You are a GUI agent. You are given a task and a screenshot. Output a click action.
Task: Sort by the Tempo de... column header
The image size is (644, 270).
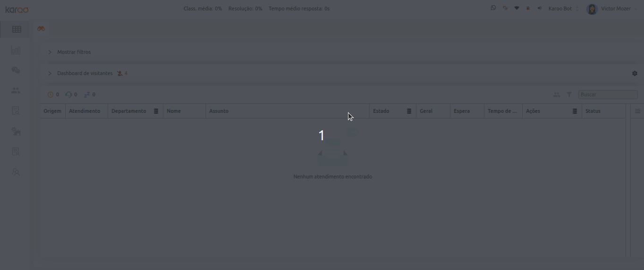(502, 111)
